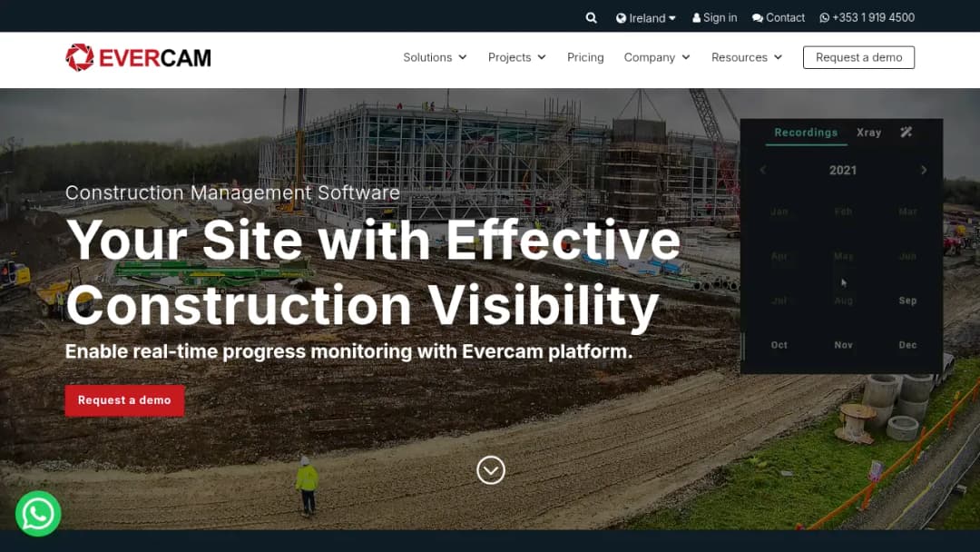Click the Sign in link
Image resolution: width=980 pixels, height=552 pixels.
pos(715,17)
